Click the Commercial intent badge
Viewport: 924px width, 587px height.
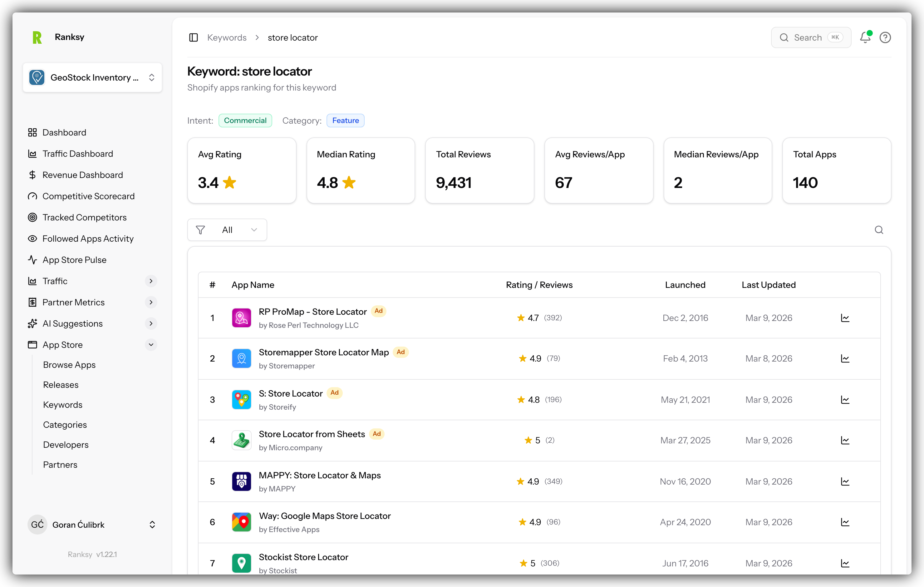(x=245, y=121)
